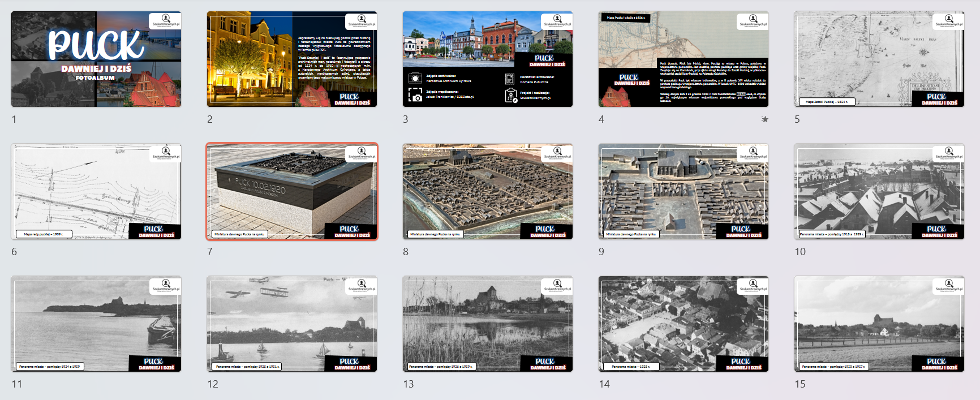980x400 pixels.
Task: Choose the 1928 aerial panorama slide 14
Action: pos(683,324)
